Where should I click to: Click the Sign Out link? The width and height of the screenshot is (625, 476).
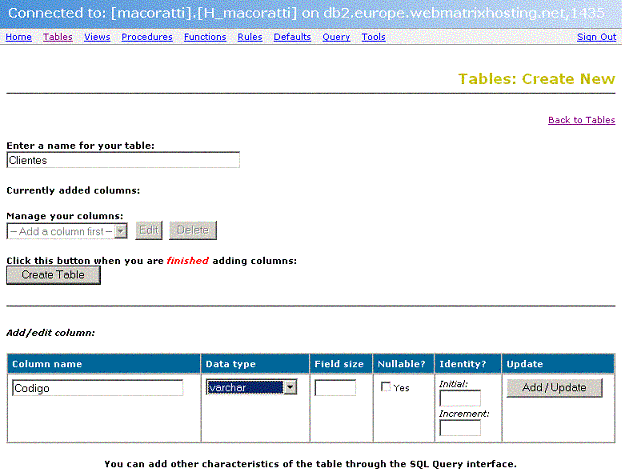click(x=596, y=37)
